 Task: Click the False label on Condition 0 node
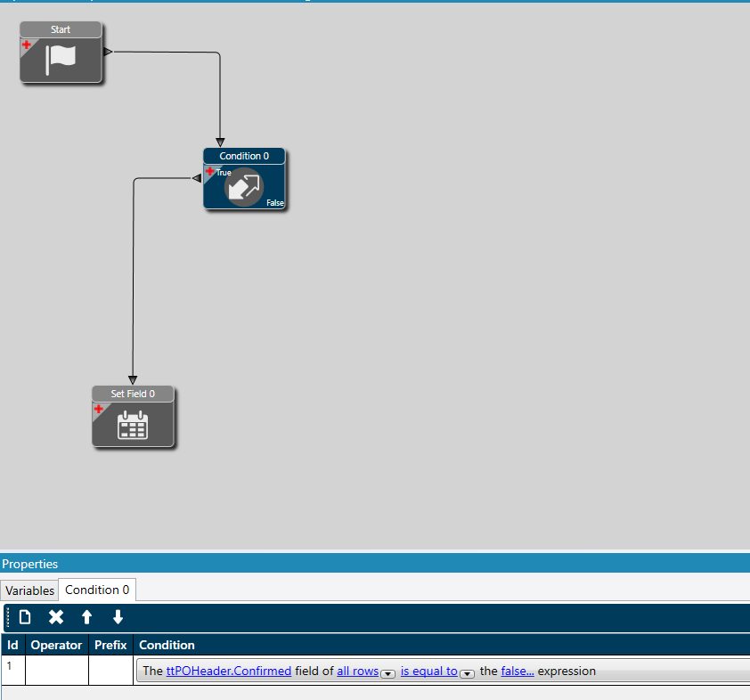[275, 203]
